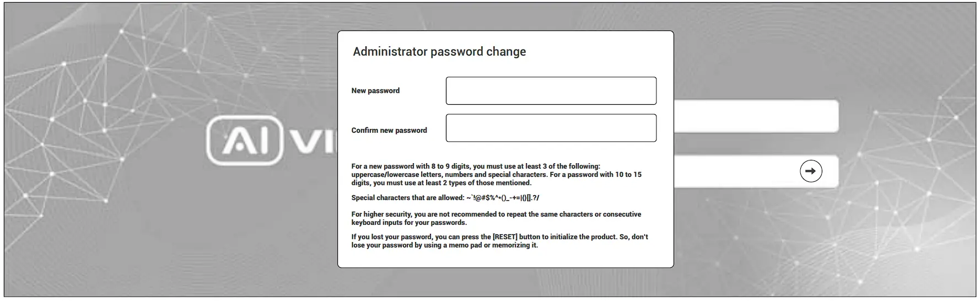
Task: Click the 'Administrator password change' heading
Action: point(439,52)
